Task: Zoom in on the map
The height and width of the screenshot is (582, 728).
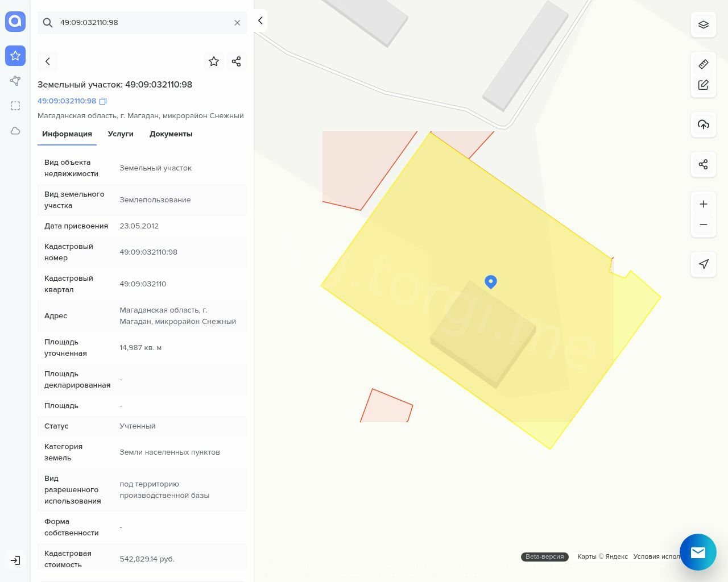Action: [704, 204]
